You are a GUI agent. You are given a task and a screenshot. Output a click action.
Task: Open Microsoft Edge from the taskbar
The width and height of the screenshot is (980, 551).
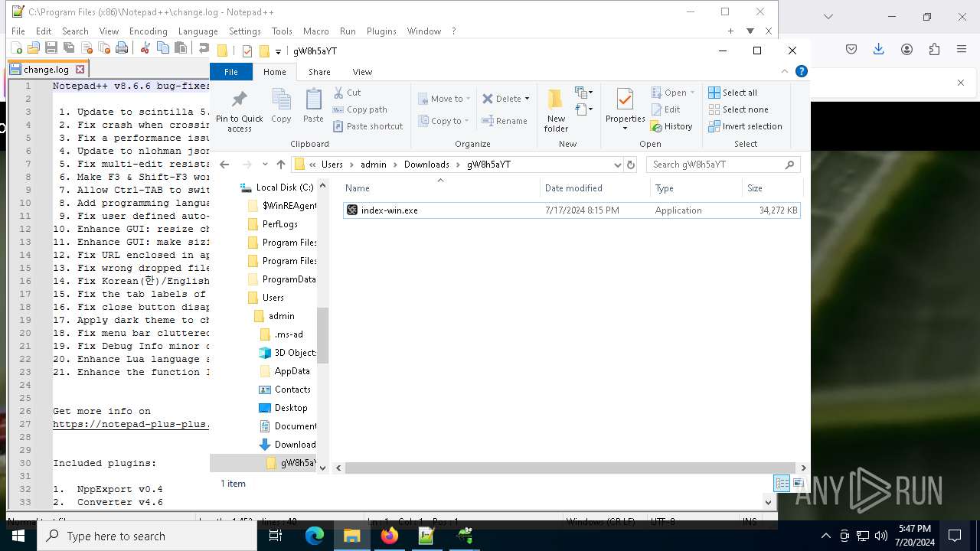tap(315, 536)
